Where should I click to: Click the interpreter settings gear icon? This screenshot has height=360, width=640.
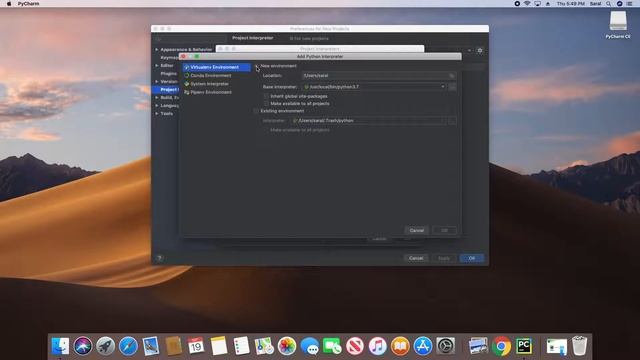[480, 50]
